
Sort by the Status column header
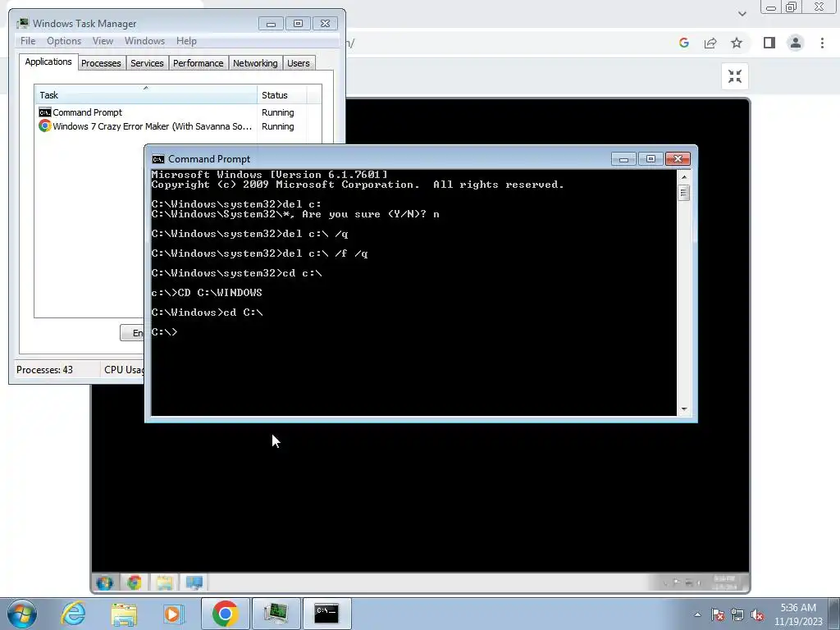[282, 95]
